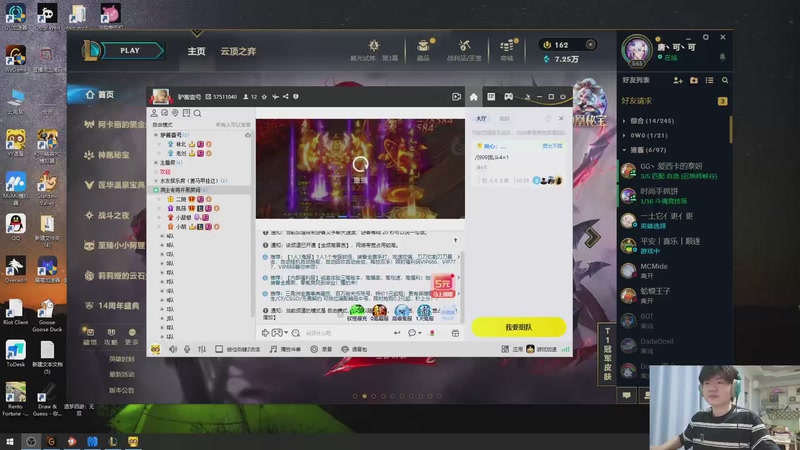The image size is (800, 450).
Task: Click the favorite star icon in YY title bar
Action: pyautogui.click(x=264, y=96)
